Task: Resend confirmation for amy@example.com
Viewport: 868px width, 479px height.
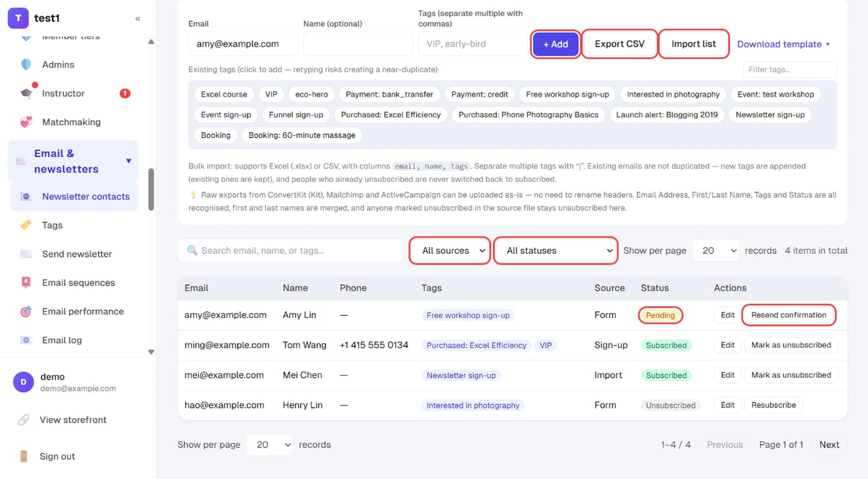Action: (789, 315)
